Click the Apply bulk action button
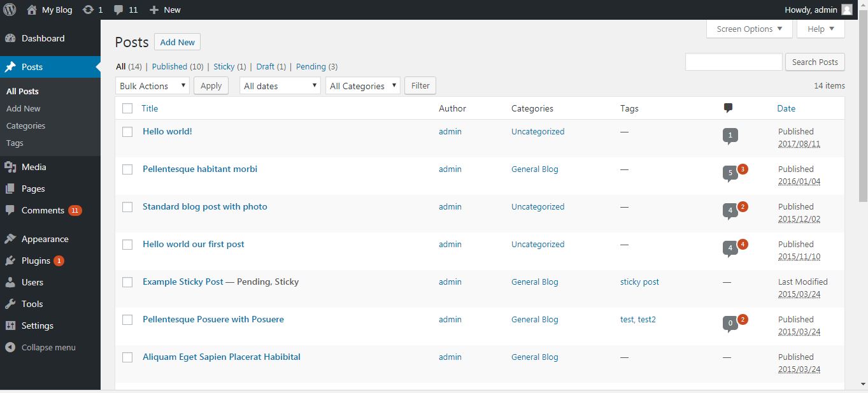Screen dimensions: 868x393 [211, 86]
